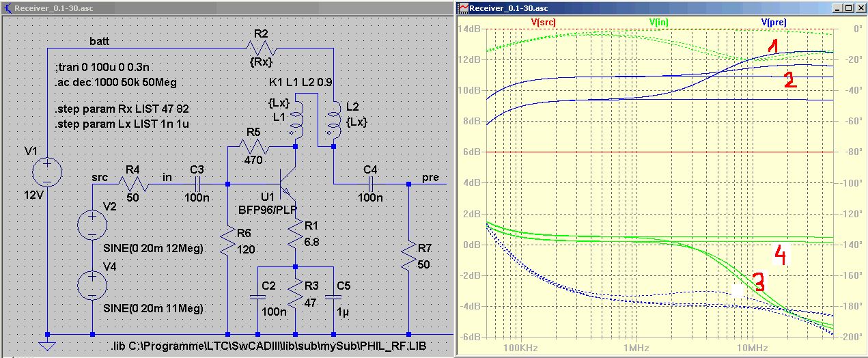
Task: Click the 470 value under R5
Action: (x=253, y=161)
